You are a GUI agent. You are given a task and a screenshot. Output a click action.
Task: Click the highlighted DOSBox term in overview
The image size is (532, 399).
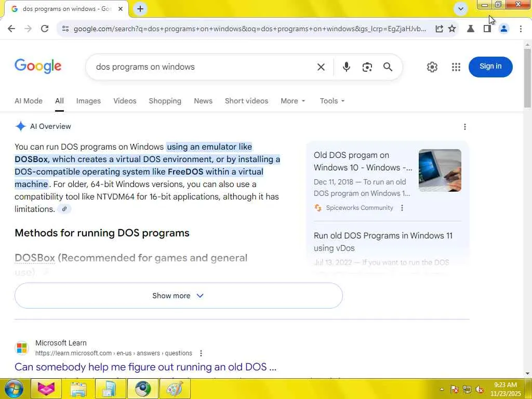pyautogui.click(x=31, y=159)
